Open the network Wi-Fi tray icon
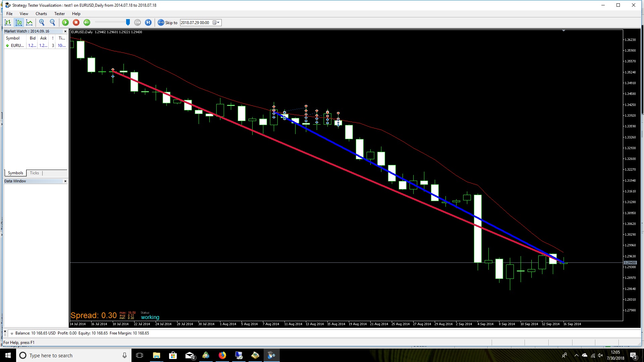 click(593, 355)
